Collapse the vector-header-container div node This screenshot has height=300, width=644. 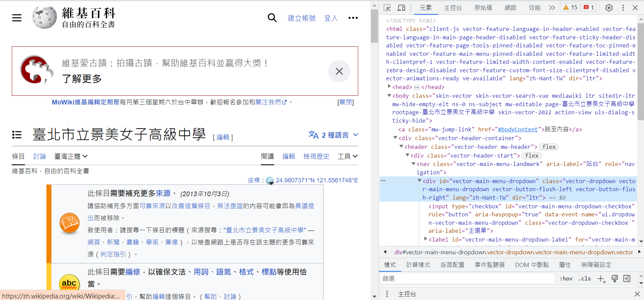pos(395,138)
